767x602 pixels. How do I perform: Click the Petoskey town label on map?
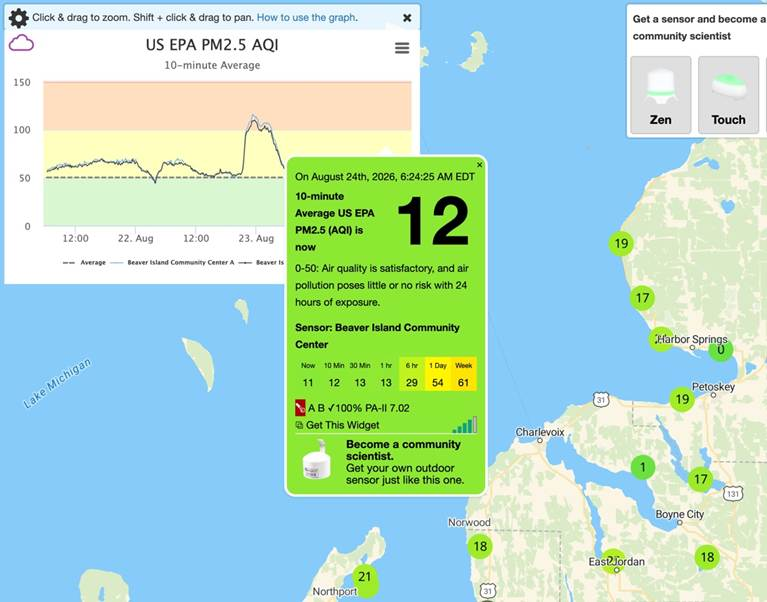pos(713,387)
